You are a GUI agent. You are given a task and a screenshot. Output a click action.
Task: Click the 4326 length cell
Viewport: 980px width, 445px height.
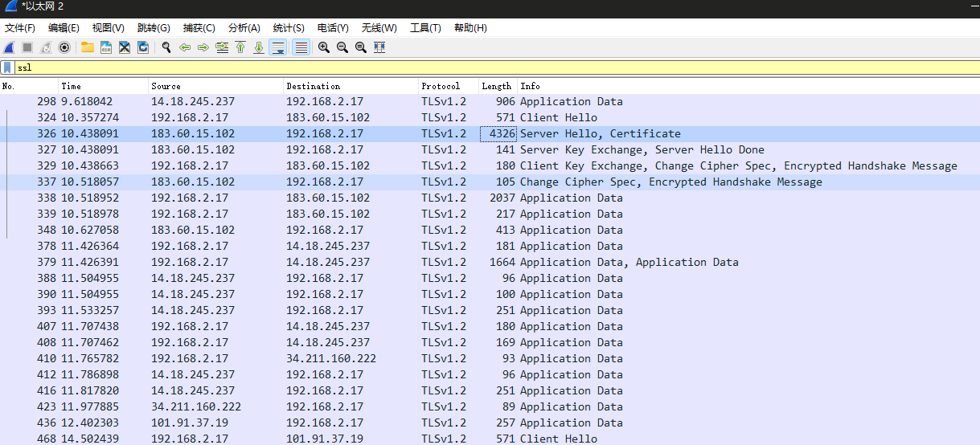pyautogui.click(x=498, y=133)
